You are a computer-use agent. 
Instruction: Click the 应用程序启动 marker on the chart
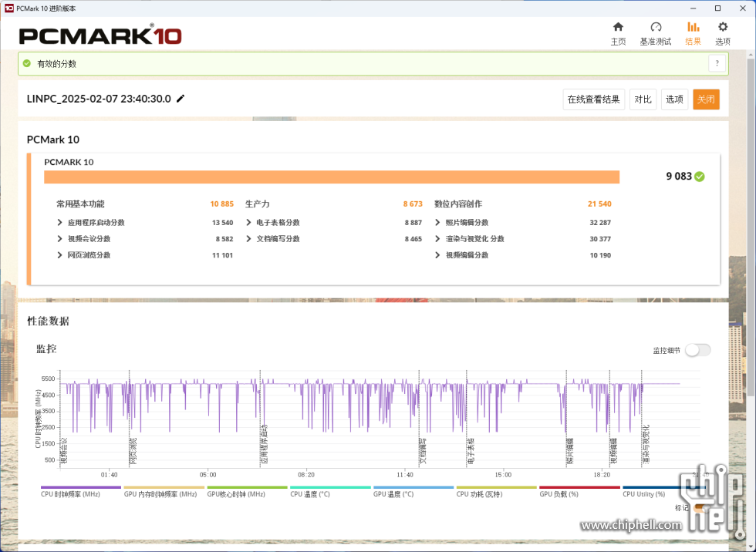(x=264, y=445)
